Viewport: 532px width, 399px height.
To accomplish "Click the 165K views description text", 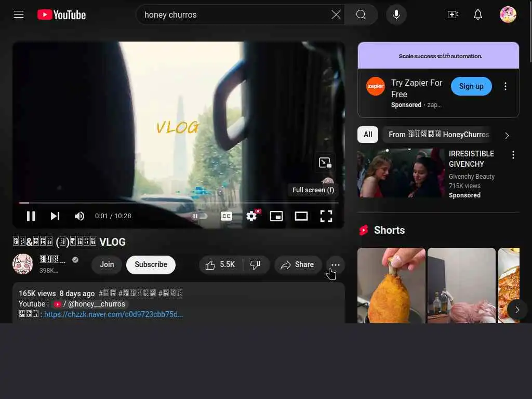I will [37, 294].
